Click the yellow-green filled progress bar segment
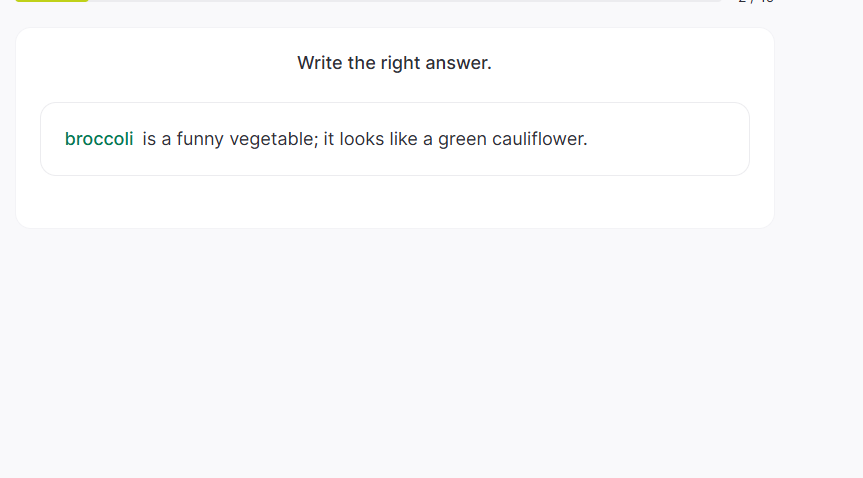This screenshot has height=478, width=863. pos(52,1)
